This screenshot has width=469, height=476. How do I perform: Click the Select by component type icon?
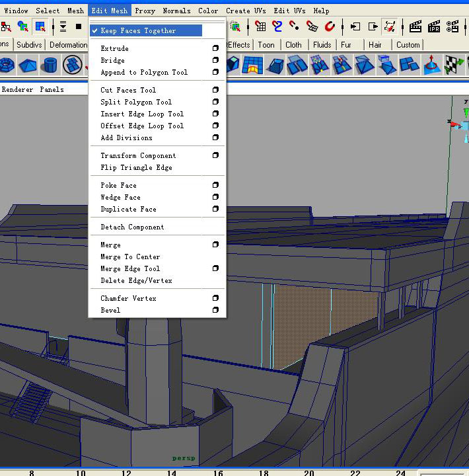tap(40, 26)
